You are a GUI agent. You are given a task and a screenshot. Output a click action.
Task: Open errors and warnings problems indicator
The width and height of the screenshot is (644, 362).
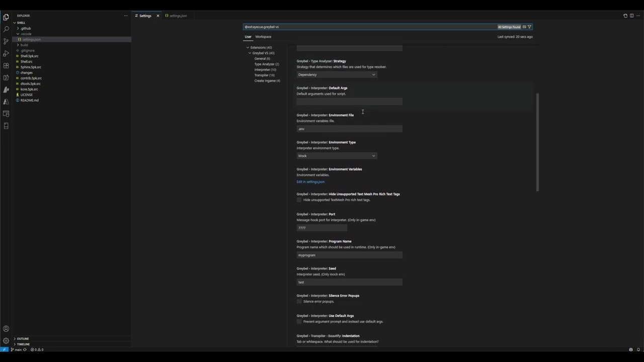(37, 349)
